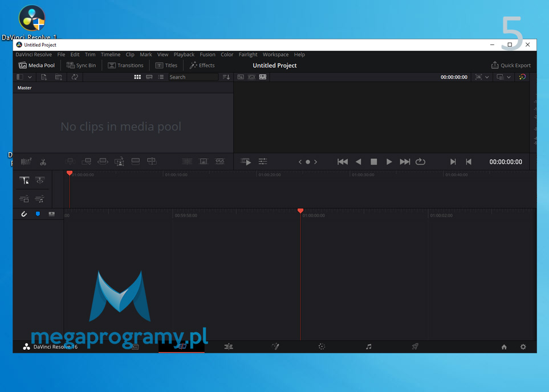The image size is (549, 392).
Task: Click the Import Media icon
Action: (x=44, y=77)
